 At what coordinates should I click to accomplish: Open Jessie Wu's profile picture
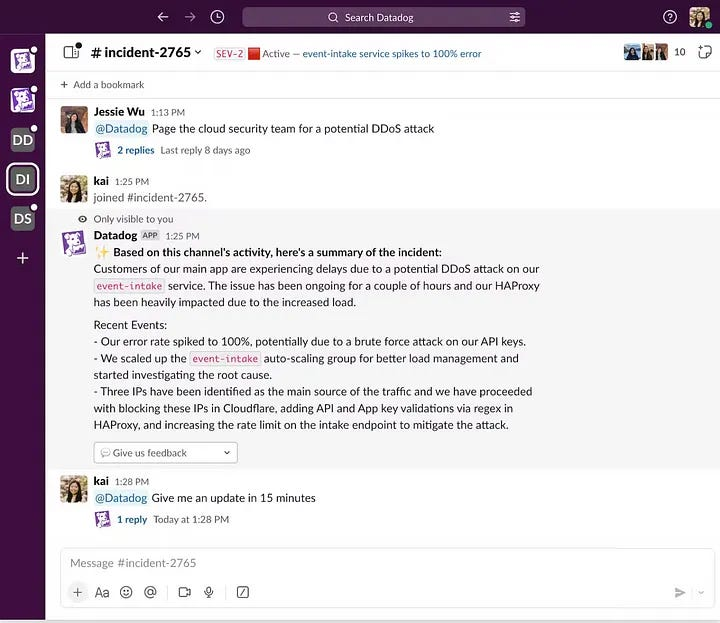pyautogui.click(x=74, y=119)
